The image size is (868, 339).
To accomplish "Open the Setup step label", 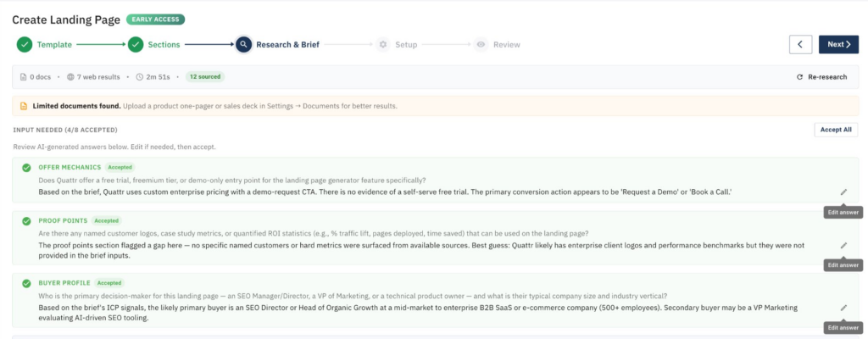I will tap(406, 45).
